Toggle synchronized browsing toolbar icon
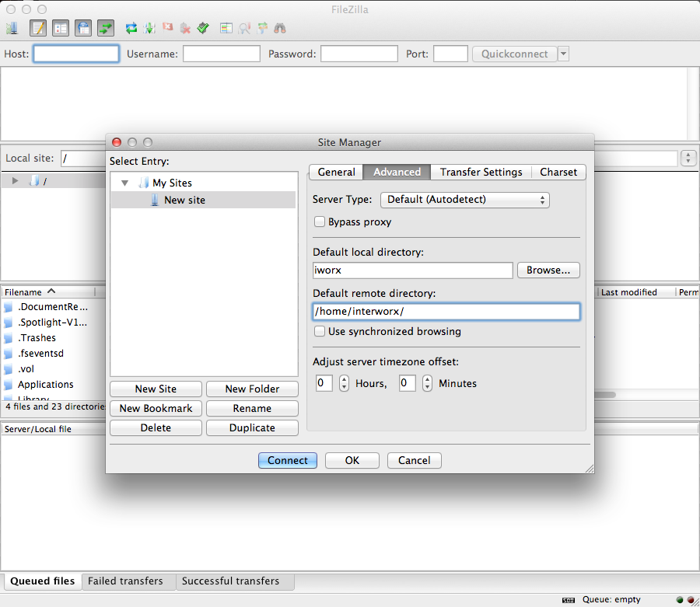Image resolution: width=700 pixels, height=607 pixels. click(262, 29)
